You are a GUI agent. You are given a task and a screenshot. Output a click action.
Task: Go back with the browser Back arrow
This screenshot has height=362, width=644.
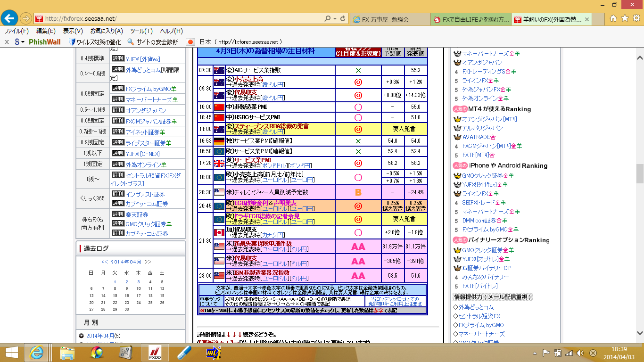[9, 18]
